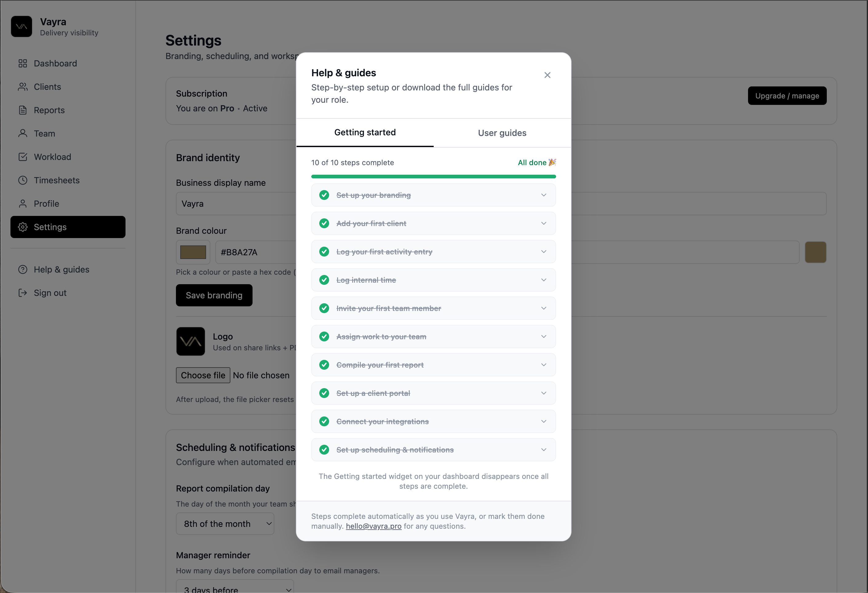868x593 pixels.
Task: Expand Assign work to your team step
Action: [543, 336]
